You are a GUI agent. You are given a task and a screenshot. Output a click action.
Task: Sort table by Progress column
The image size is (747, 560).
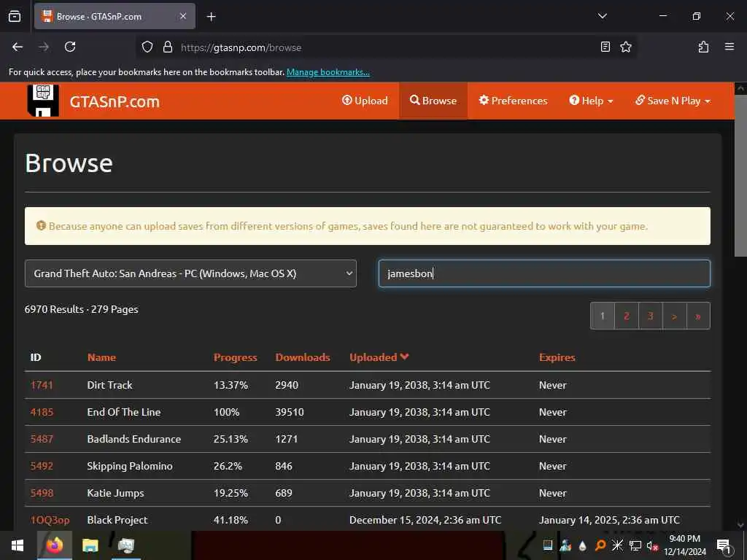click(x=236, y=357)
